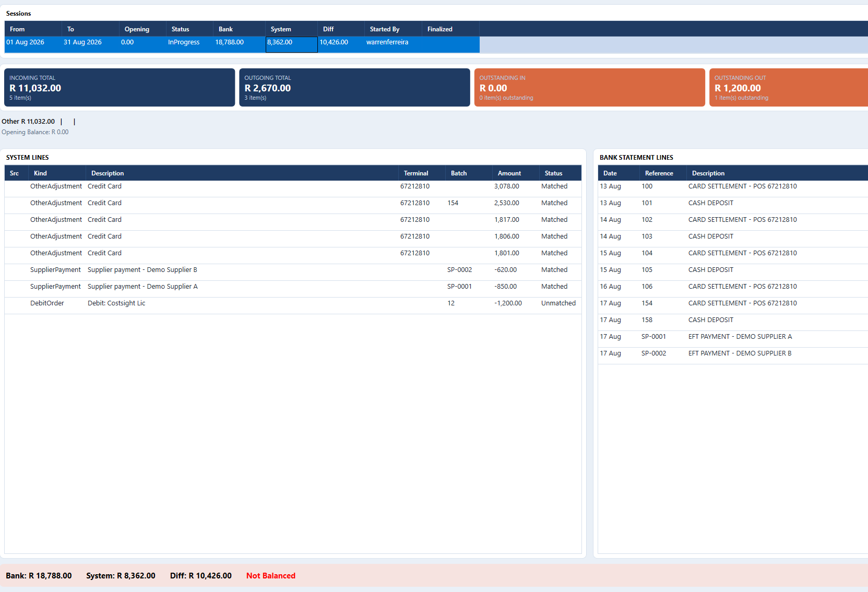Viewport: 868px width, 592px height.
Task: Select session cell 31 Aug 2026
Action: [x=90, y=44]
